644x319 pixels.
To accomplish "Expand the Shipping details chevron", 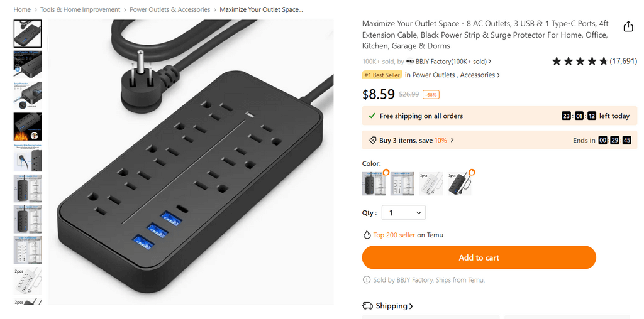I will pos(411,306).
